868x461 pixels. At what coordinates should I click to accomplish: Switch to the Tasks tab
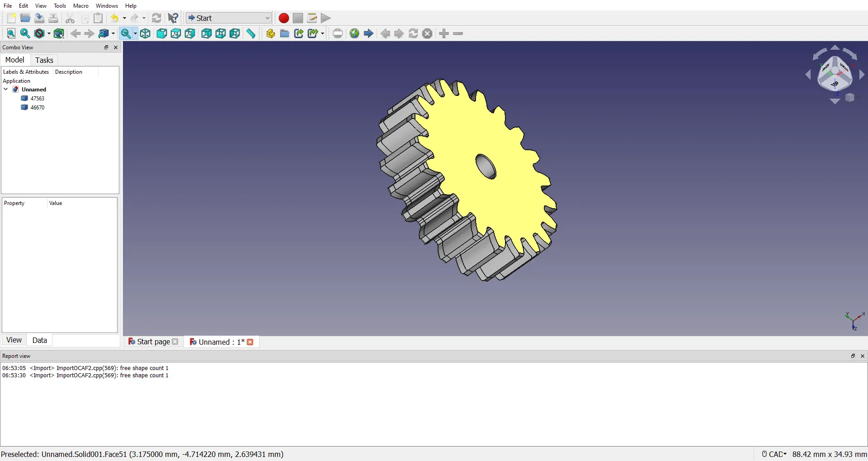coord(44,60)
